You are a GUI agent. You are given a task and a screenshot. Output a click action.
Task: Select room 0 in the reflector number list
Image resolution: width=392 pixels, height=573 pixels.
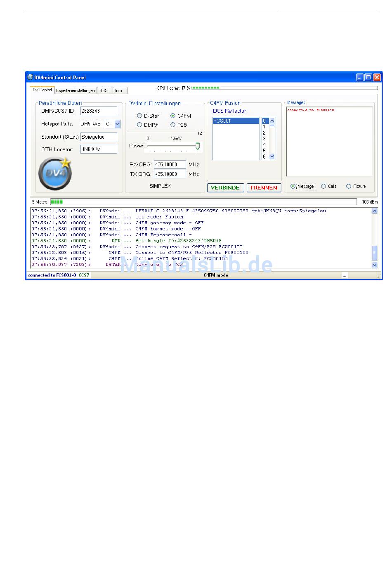click(265, 121)
